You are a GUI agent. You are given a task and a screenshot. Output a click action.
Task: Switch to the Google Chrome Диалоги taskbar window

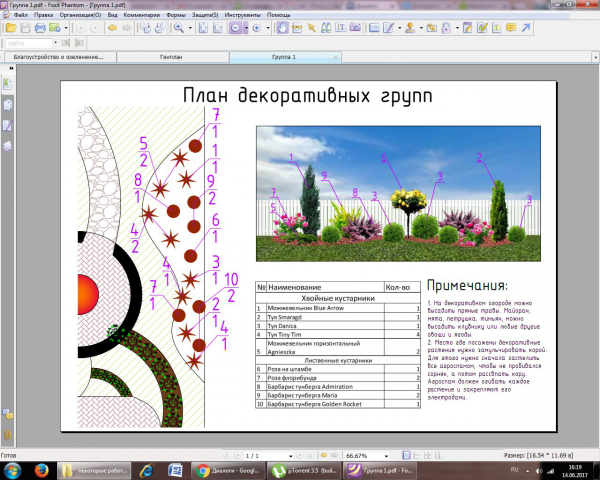click(x=228, y=470)
